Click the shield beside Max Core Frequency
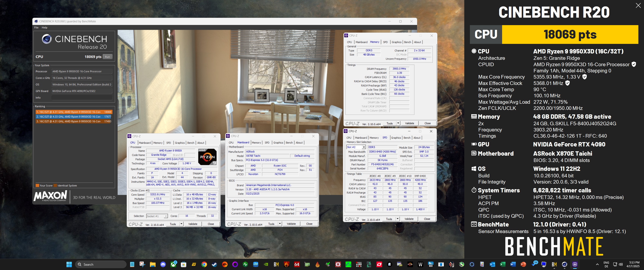Viewport: 644px width, 270px height. tap(584, 77)
